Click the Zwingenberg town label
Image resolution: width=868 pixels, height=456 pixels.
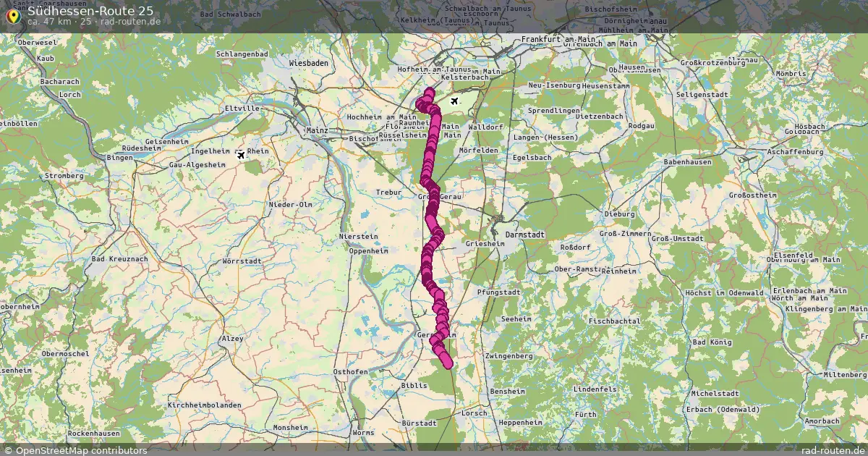click(509, 356)
